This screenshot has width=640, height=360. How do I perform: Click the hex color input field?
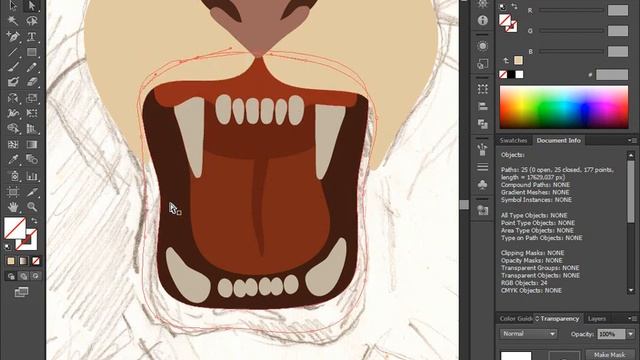[x=612, y=75]
